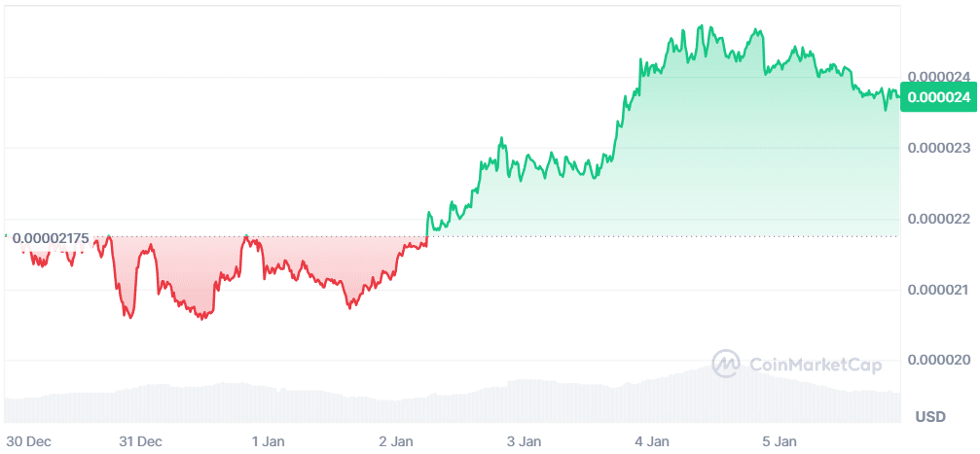Select the 31 Dec date label

point(140,441)
